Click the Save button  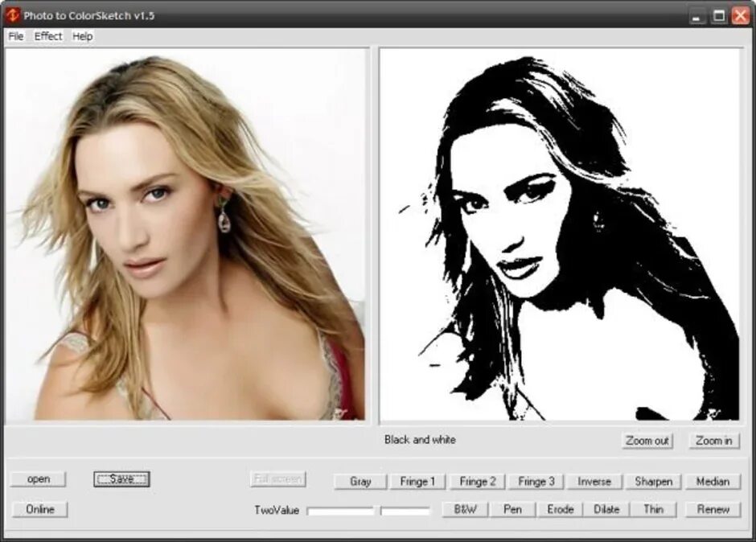pyautogui.click(x=121, y=478)
